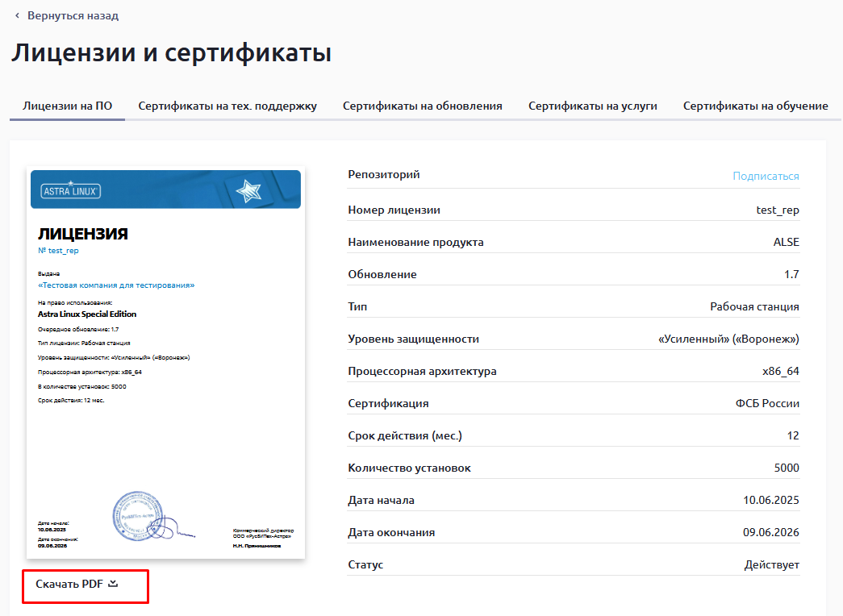Click the ЛИЦЕНЗИЯ title in the preview
Image resolution: width=843 pixels, height=616 pixels.
point(83,235)
